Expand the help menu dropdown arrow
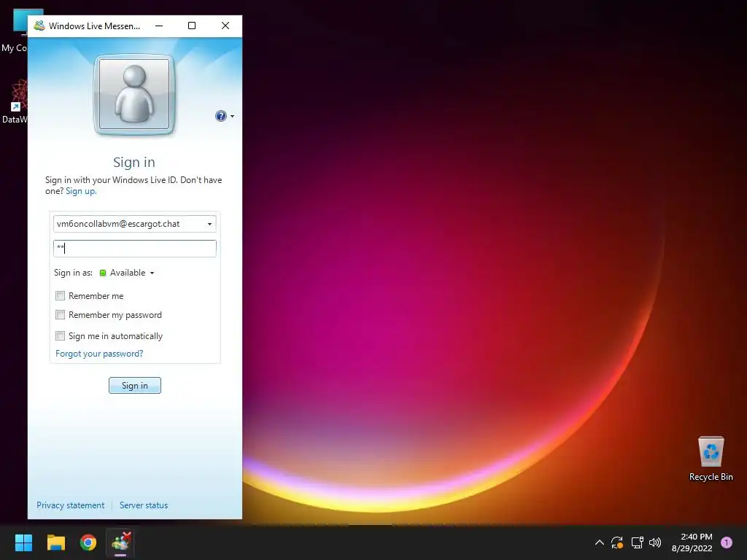This screenshot has height=560, width=747. [232, 116]
